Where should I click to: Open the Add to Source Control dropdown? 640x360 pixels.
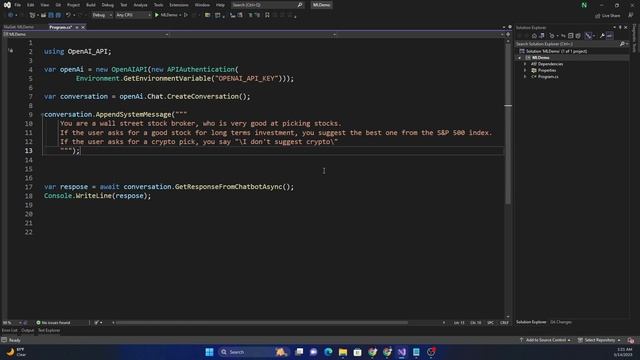tap(546, 340)
